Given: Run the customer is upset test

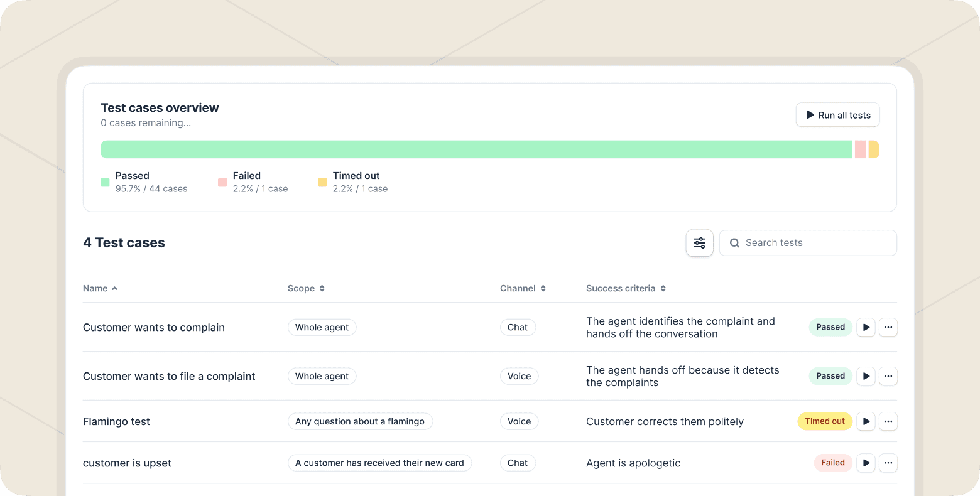Looking at the screenshot, I should click(866, 463).
